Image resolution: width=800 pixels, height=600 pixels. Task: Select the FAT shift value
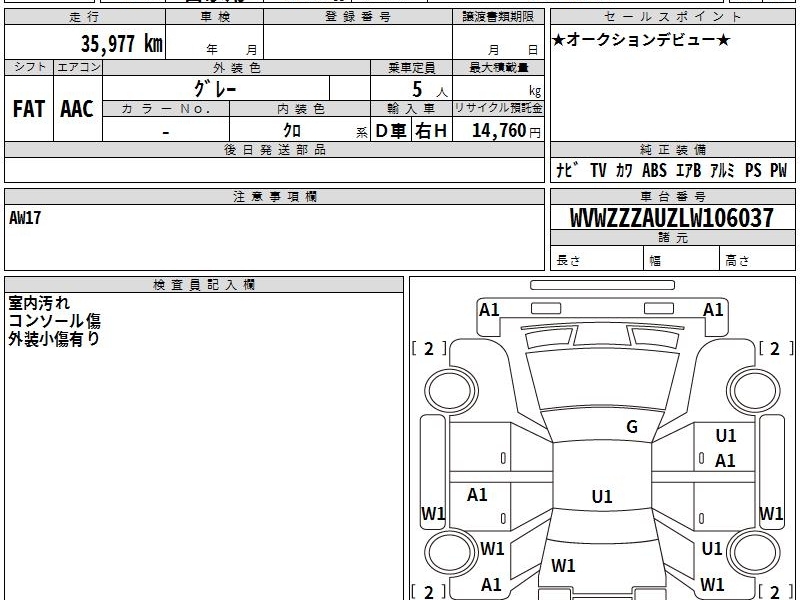29,109
